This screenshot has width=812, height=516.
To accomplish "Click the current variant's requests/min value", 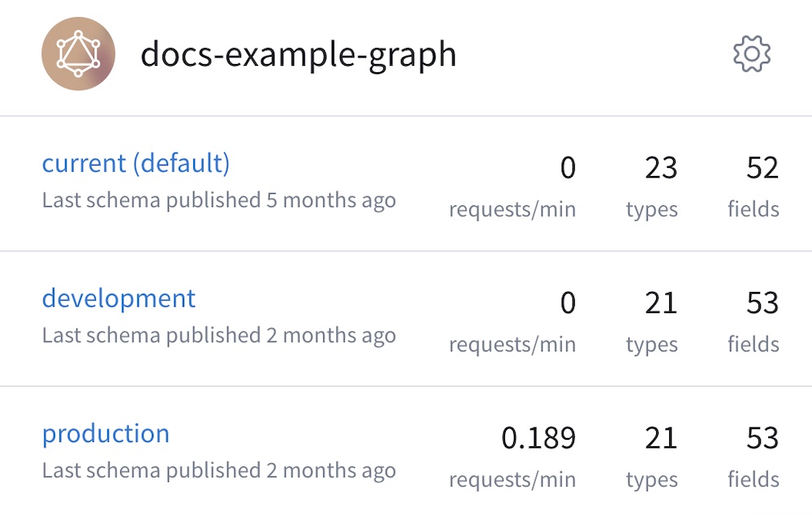I will pyautogui.click(x=568, y=167).
